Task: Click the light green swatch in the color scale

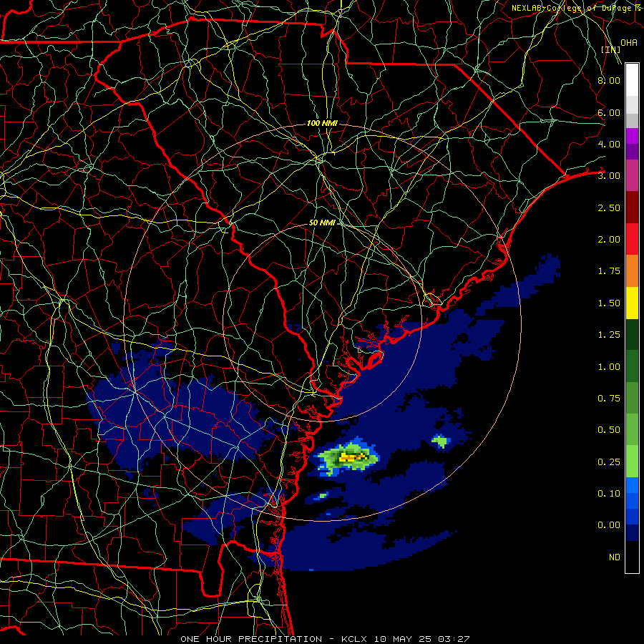Action: tap(632, 462)
